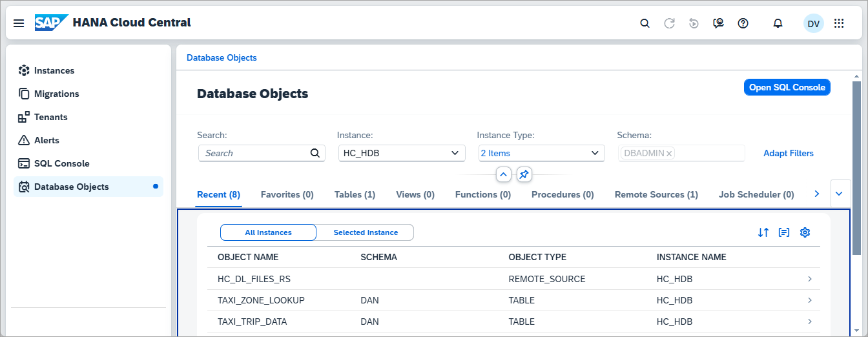The height and width of the screenshot is (337, 868).
Task: Click the Open SQL Console button
Action: tap(787, 87)
